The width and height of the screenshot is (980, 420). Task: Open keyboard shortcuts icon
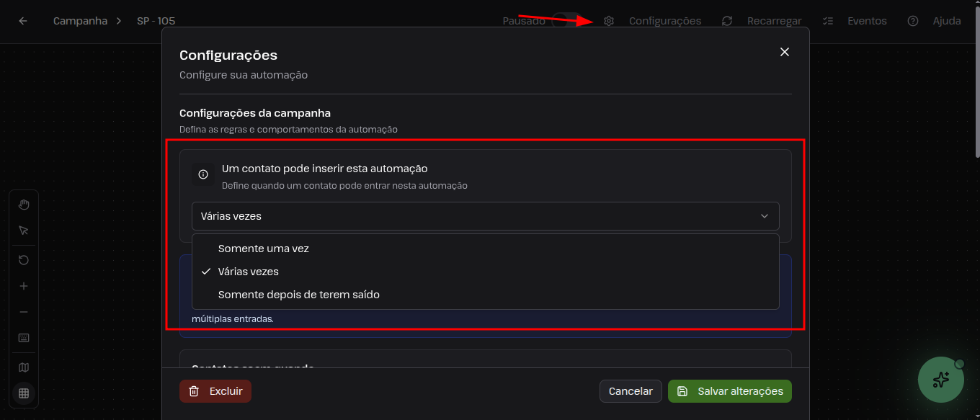click(x=24, y=338)
